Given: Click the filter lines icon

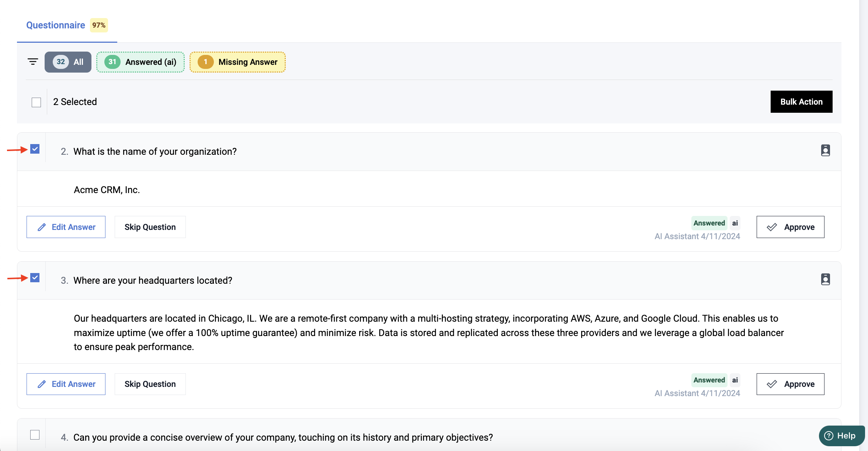Looking at the screenshot, I should [33, 62].
